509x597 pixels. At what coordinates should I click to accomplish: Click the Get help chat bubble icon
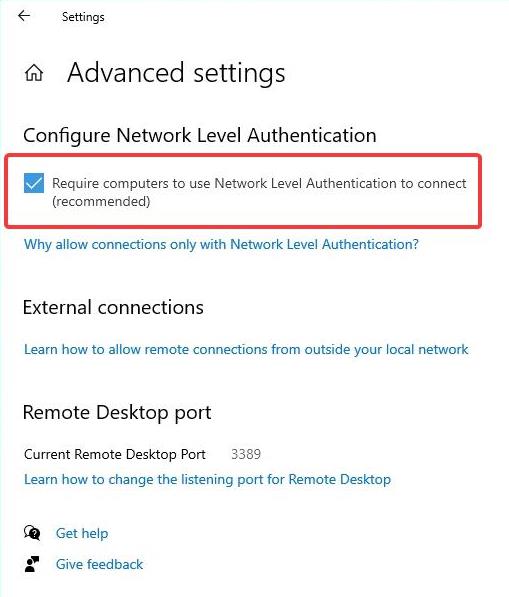[x=32, y=533]
